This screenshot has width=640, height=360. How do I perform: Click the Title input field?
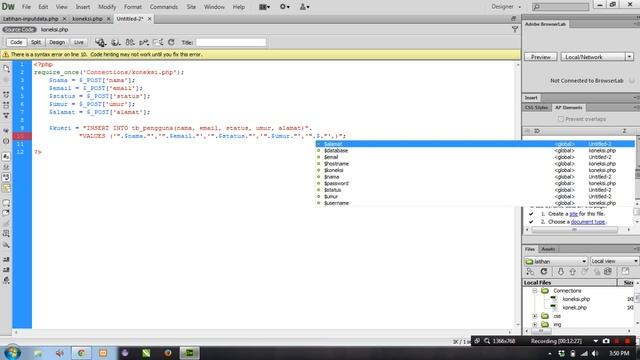pyautogui.click(x=231, y=42)
